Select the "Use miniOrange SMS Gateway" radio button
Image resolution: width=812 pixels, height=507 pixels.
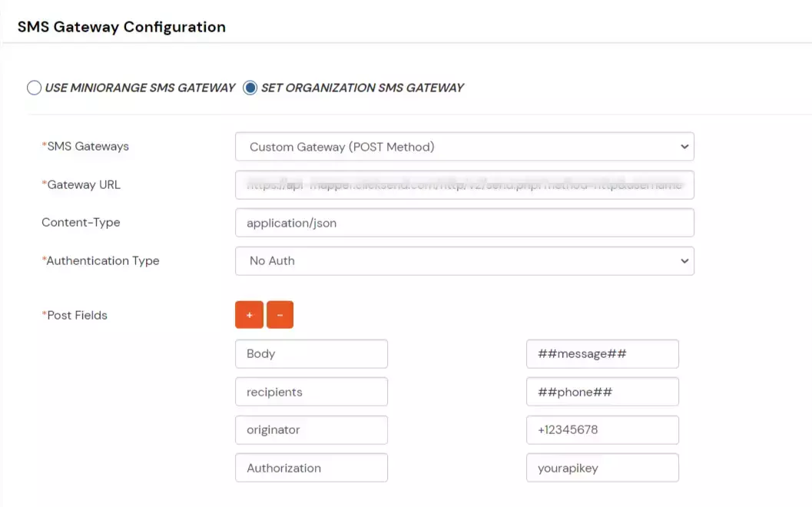pyautogui.click(x=35, y=88)
